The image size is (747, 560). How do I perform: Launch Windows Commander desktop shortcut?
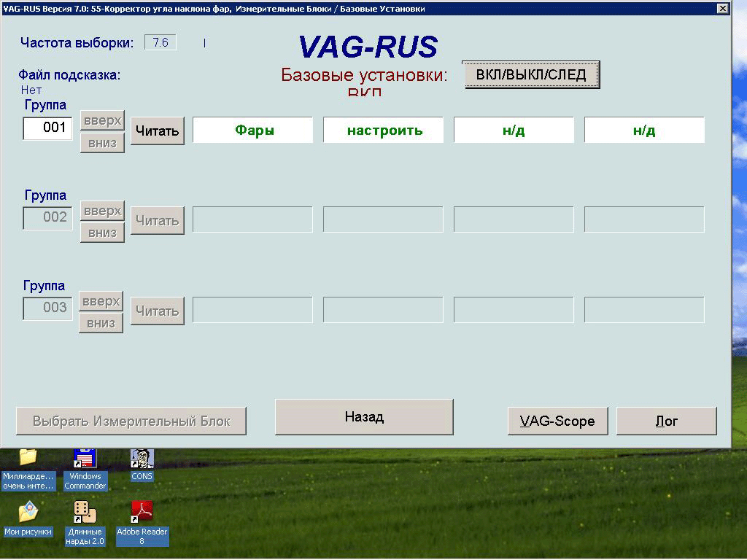tap(85, 459)
